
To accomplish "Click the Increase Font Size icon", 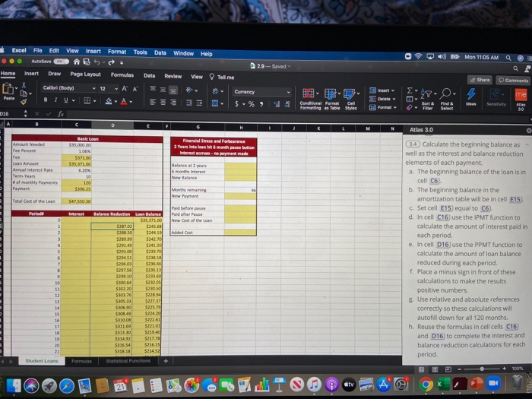I will tap(125, 89).
